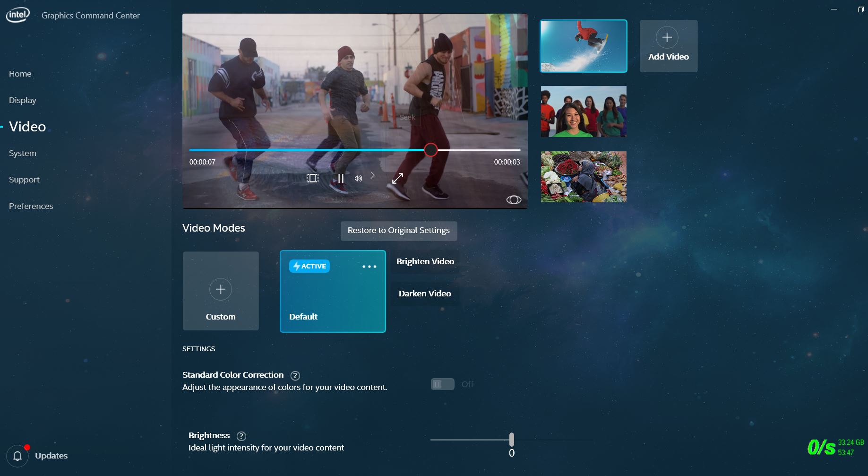Choose the Darken Video mode
The width and height of the screenshot is (868, 476).
click(x=425, y=294)
